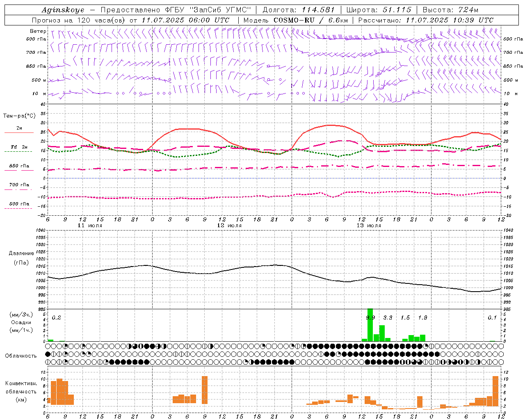525x420 pixels.
Task: Click the "Td 2м" dew point legend entry
Action: tap(19, 147)
